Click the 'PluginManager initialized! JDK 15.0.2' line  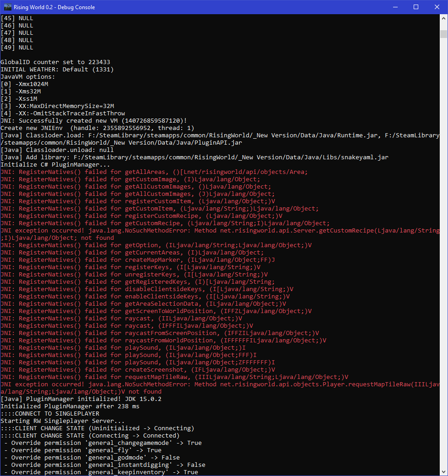(x=81, y=399)
